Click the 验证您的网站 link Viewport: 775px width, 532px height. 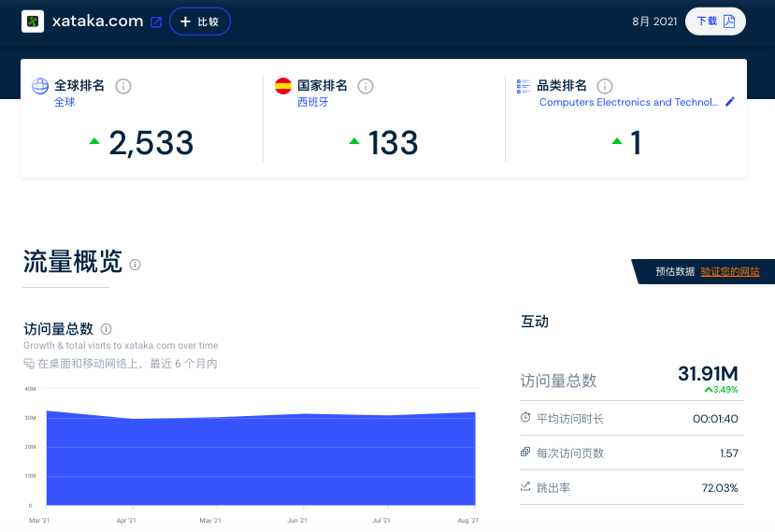(729, 271)
